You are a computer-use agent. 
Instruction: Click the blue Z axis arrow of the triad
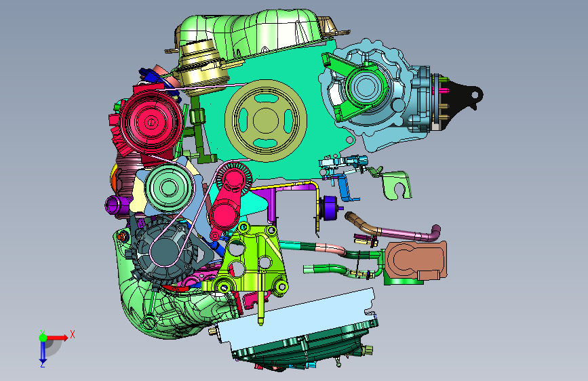pyautogui.click(x=43, y=351)
